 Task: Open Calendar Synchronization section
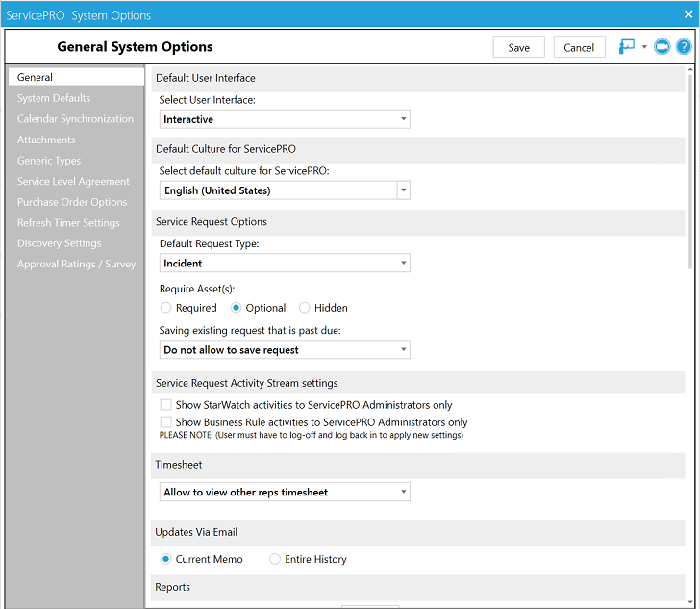(75, 119)
